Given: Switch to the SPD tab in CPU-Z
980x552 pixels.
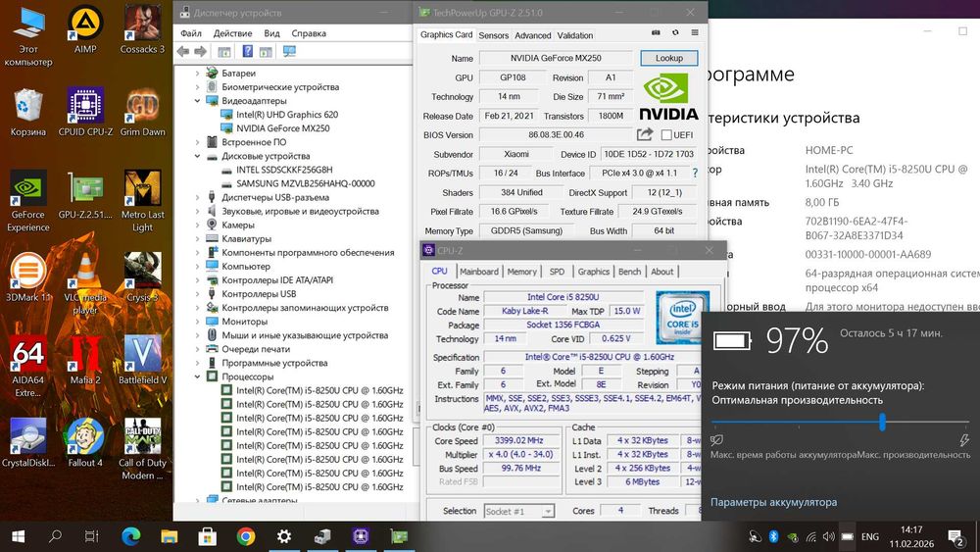Looking at the screenshot, I should click(x=557, y=272).
